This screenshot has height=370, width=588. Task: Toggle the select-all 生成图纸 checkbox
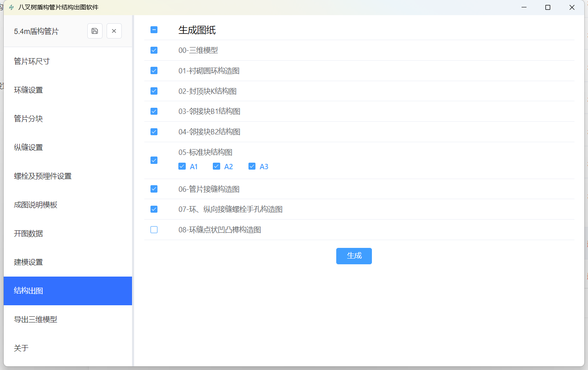pos(154,30)
